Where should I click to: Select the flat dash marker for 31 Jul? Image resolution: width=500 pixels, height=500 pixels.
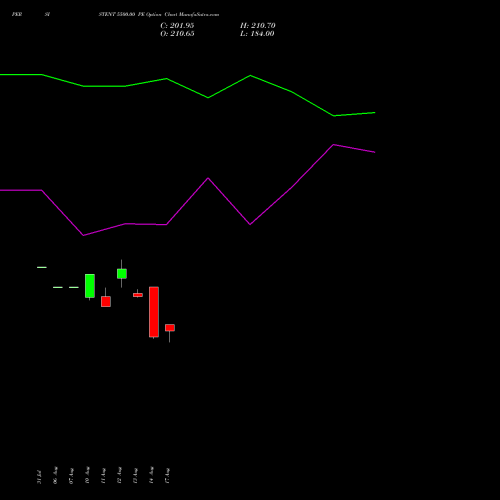point(42,267)
